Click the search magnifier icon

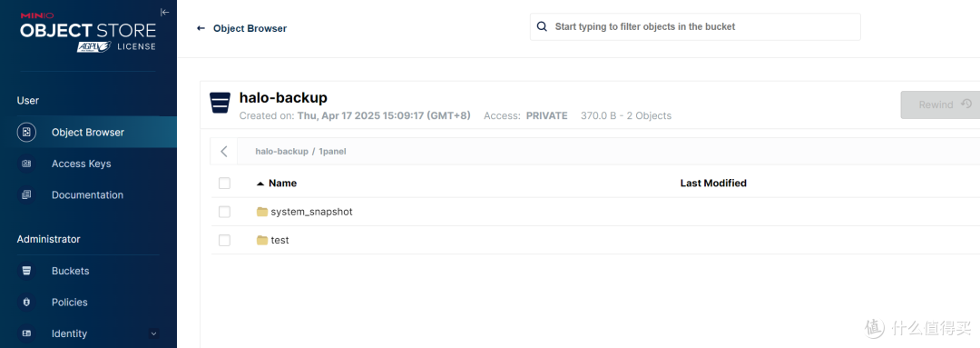click(542, 27)
